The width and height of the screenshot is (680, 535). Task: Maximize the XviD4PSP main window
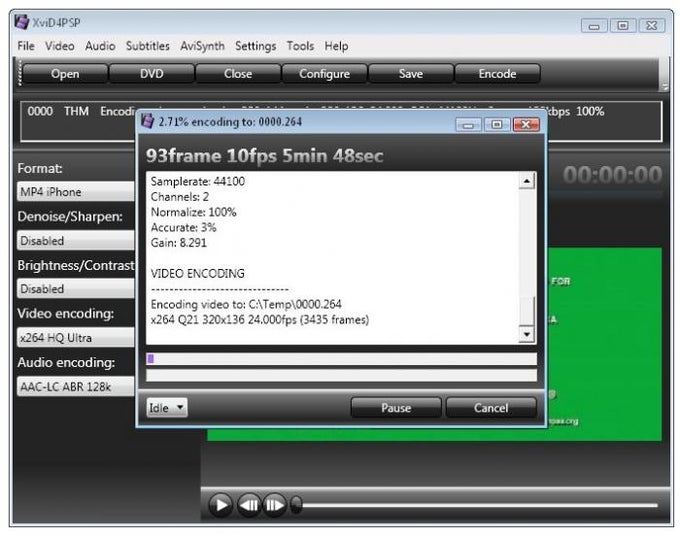(x=623, y=26)
